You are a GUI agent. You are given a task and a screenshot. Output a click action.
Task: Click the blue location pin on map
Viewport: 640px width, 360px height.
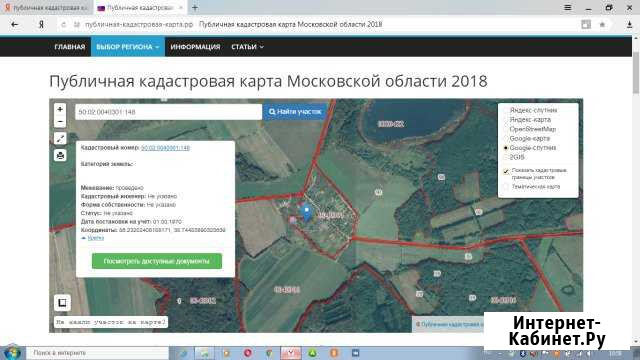307,212
